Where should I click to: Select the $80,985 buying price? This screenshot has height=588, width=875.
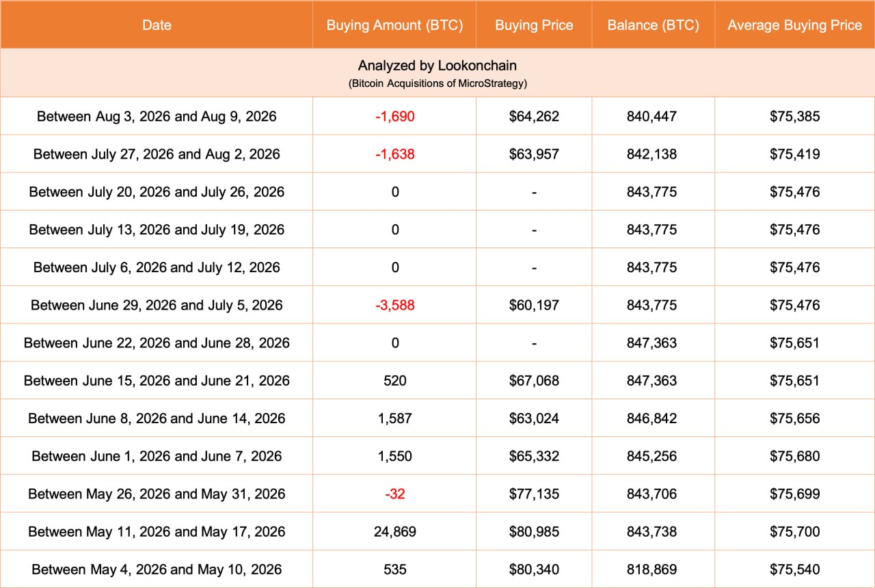pos(534,531)
